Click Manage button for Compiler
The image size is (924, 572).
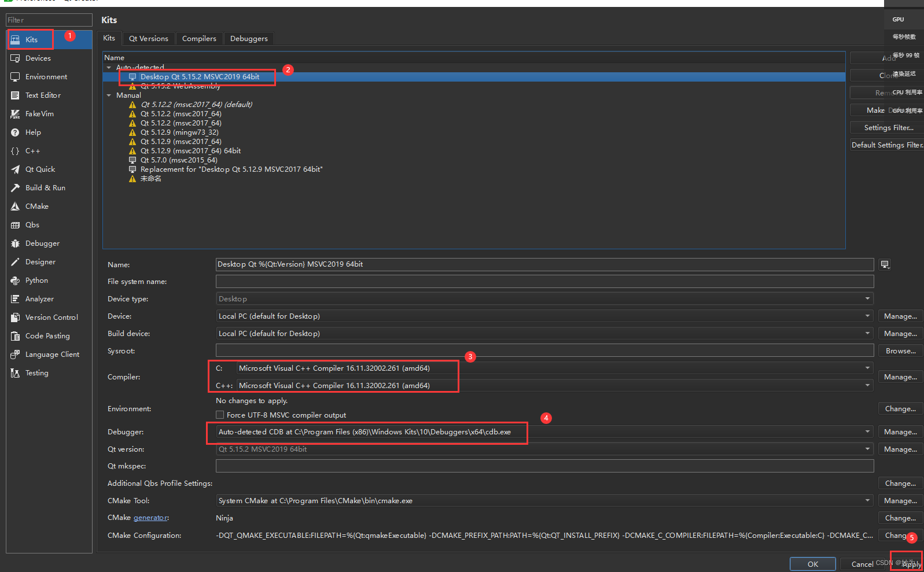[900, 377]
